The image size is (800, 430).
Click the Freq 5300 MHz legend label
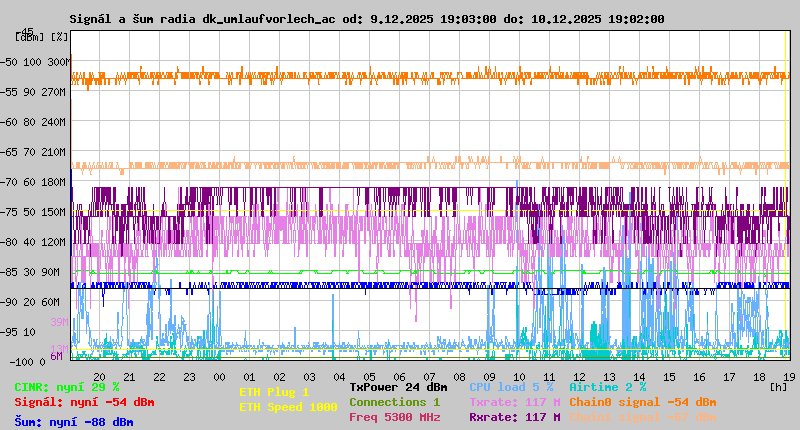394,417
